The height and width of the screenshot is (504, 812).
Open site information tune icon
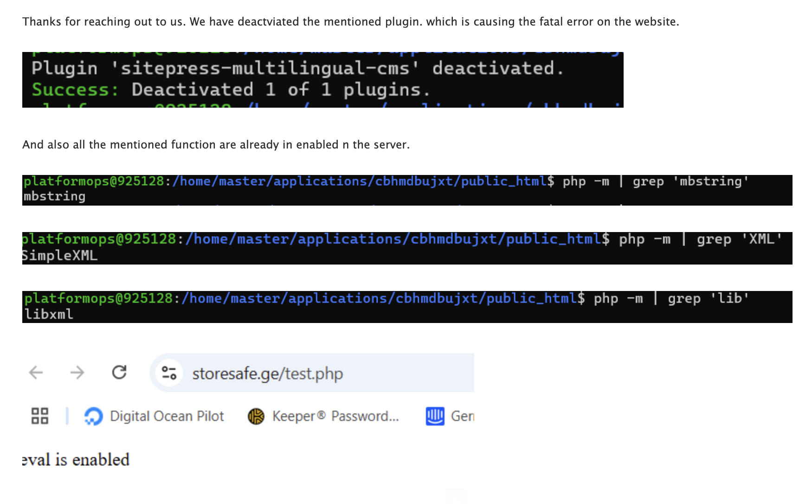169,373
